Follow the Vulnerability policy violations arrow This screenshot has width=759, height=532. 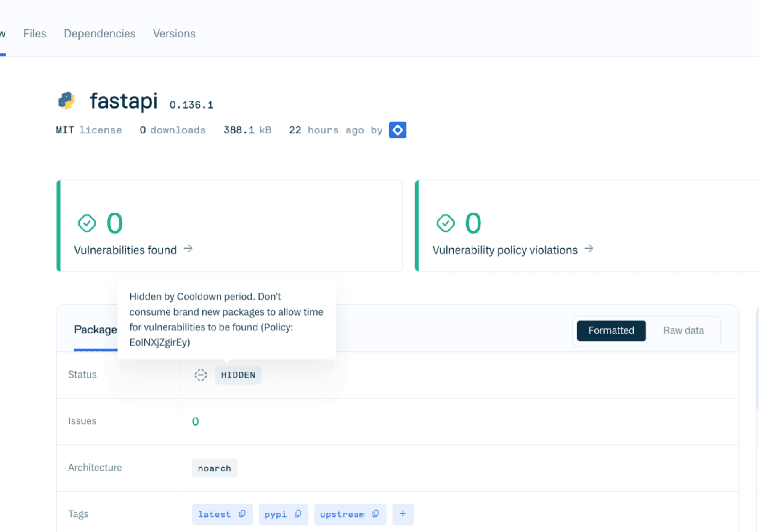(x=589, y=249)
